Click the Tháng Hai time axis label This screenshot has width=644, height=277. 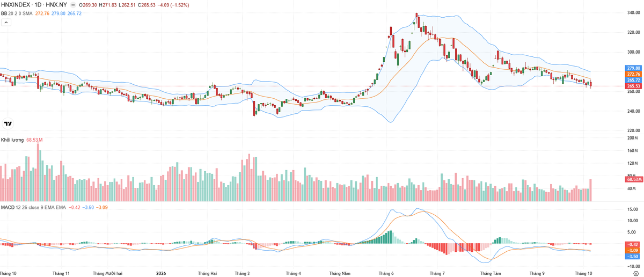(x=207, y=273)
